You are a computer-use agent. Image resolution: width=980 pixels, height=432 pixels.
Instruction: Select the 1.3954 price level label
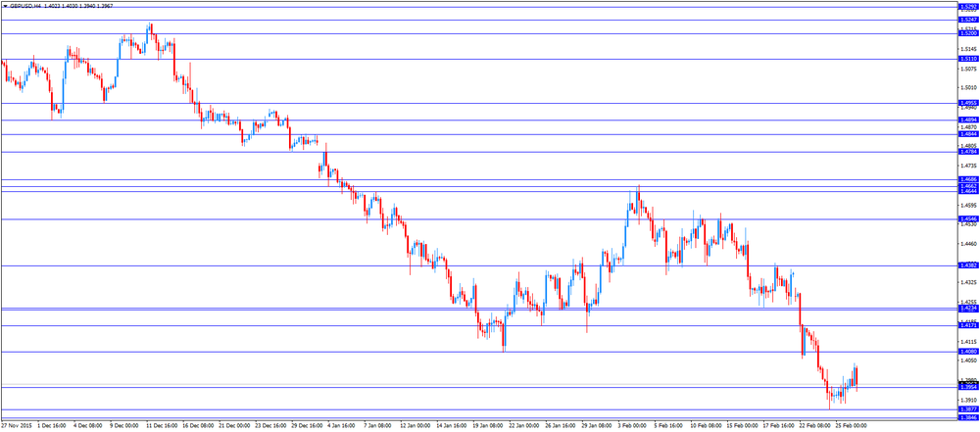[968, 388]
